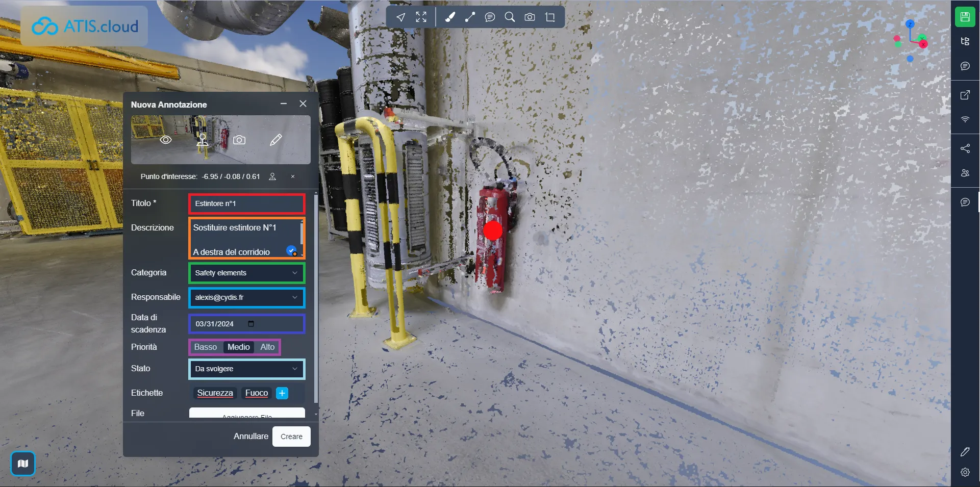Click the Fuoco tag
Image resolution: width=980 pixels, height=487 pixels.
tap(257, 393)
